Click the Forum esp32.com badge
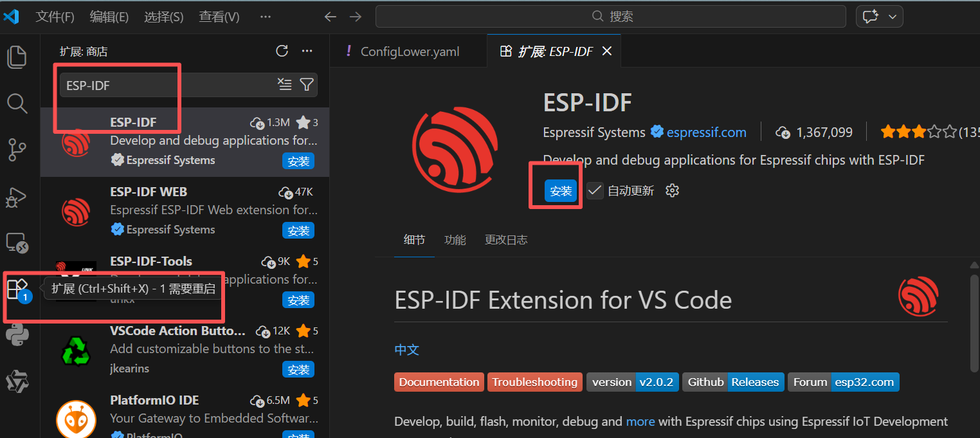The height and width of the screenshot is (438, 980). click(844, 382)
